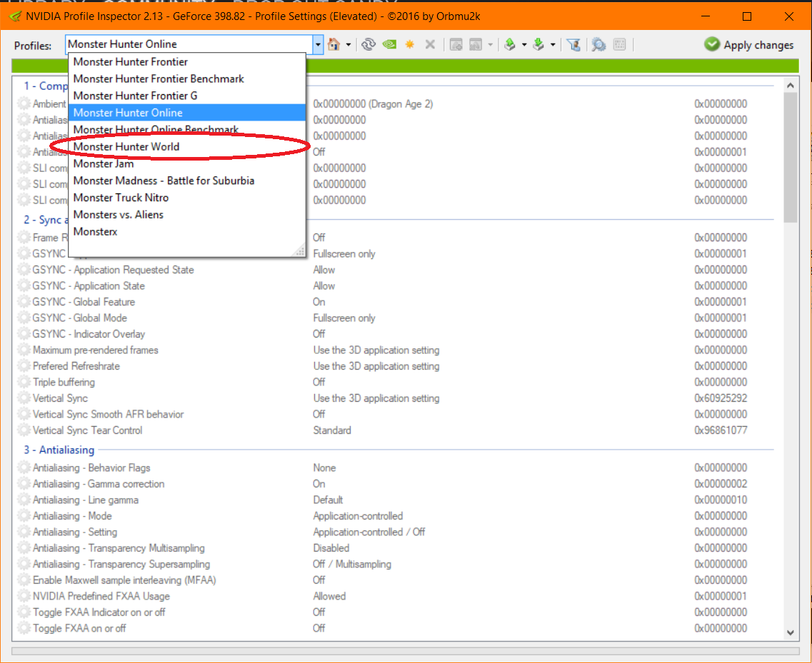Click gear icon of GSYNC - Application Requested State
The image size is (812, 663).
click(x=24, y=270)
